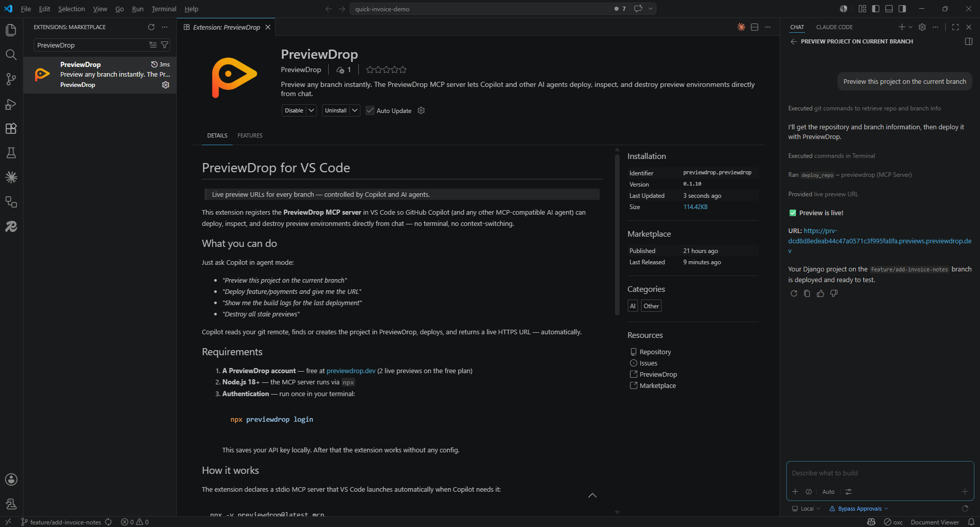Viewport: 980px width, 527px height.
Task: Synchronize changes in status bar
Action: pos(108,522)
